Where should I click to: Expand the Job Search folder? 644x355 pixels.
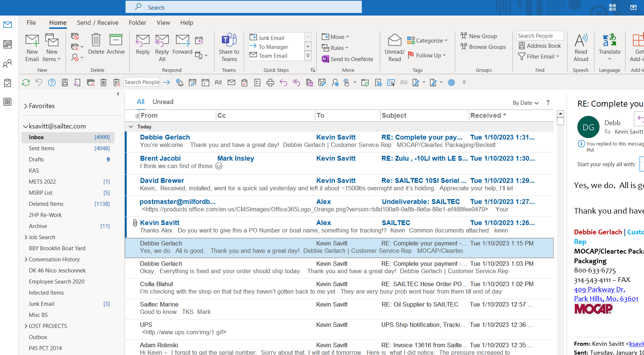click(x=26, y=237)
